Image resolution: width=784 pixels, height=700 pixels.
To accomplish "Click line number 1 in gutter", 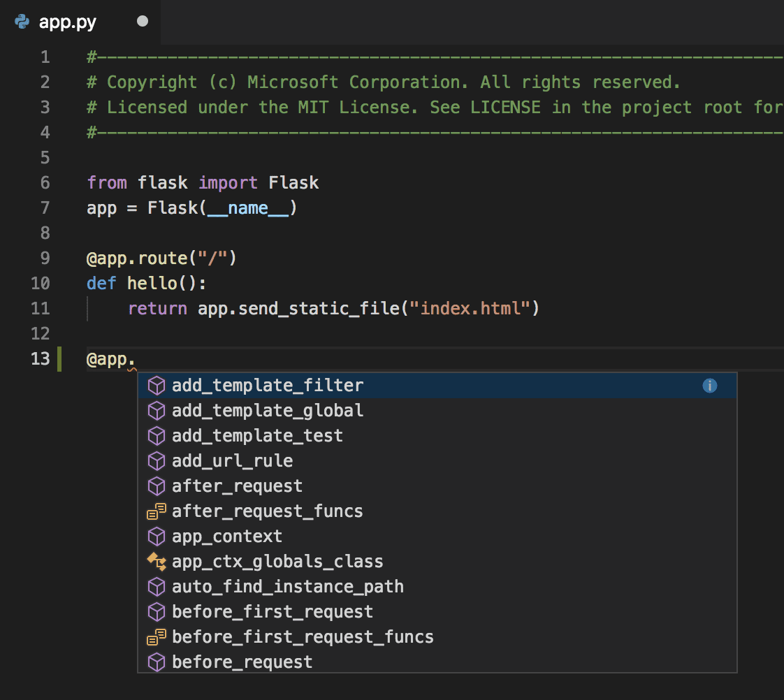I will pyautogui.click(x=45, y=57).
